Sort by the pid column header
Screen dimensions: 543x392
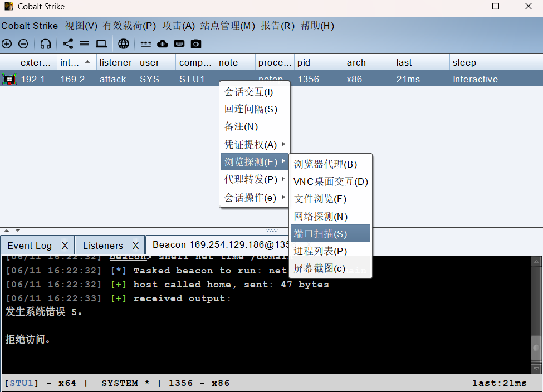coord(319,62)
